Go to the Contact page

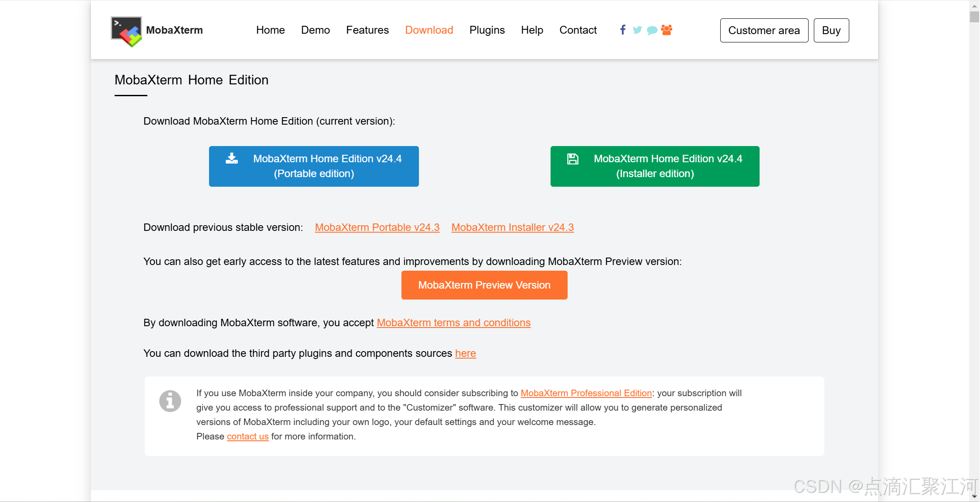click(578, 30)
